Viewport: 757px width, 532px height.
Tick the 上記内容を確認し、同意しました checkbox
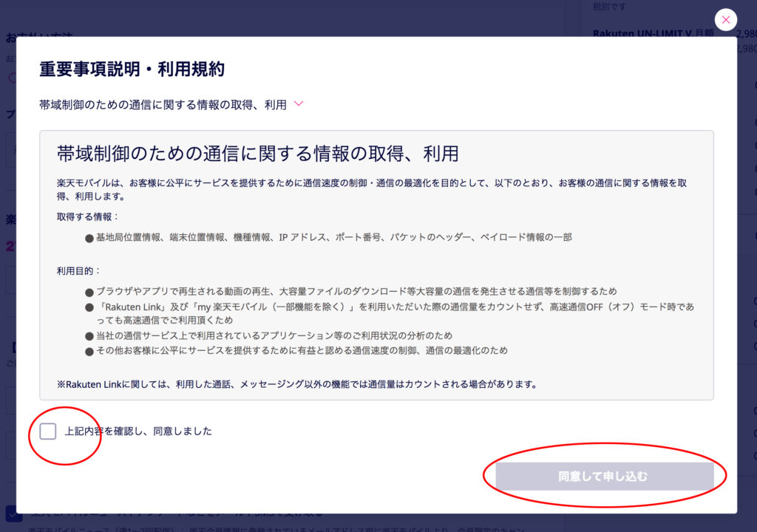click(x=48, y=431)
